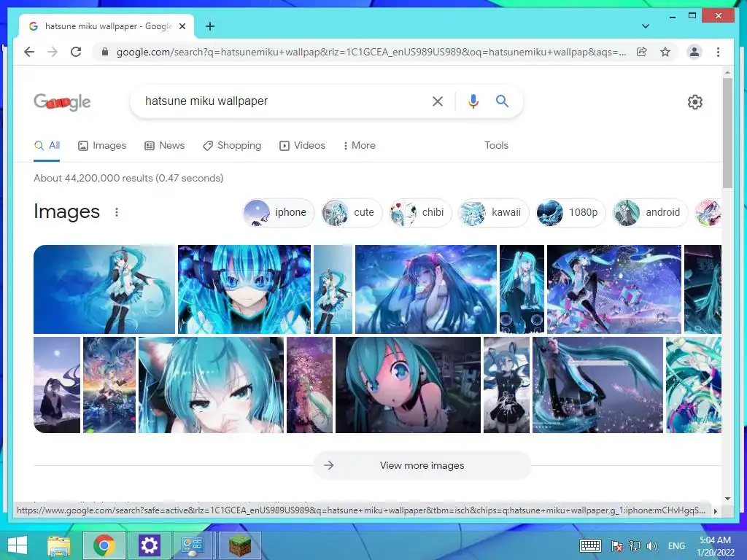This screenshot has width=747, height=560.
Task: Click the search query input field
Action: (281, 101)
